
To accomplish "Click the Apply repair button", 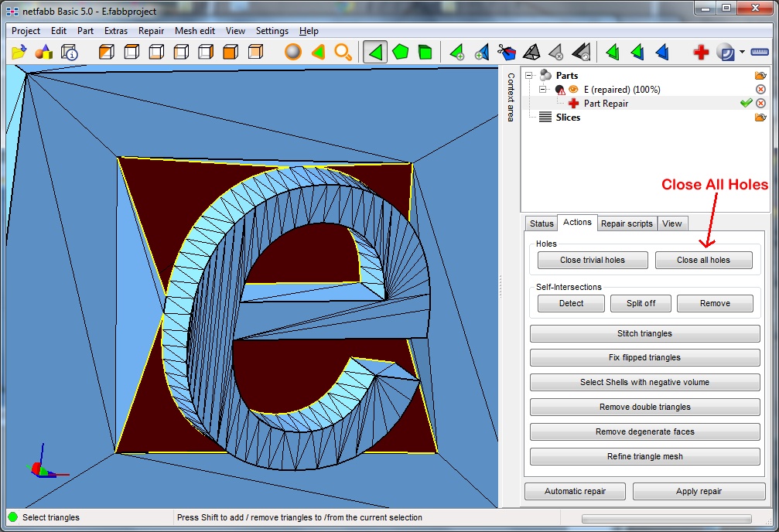I will click(699, 491).
